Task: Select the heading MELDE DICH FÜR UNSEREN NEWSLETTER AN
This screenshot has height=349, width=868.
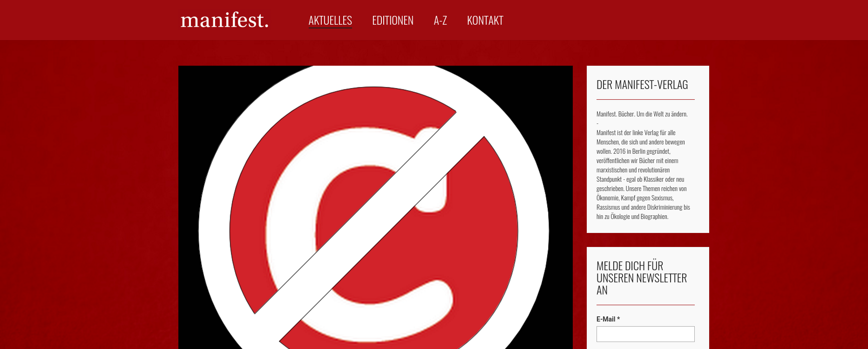Action: coord(642,278)
